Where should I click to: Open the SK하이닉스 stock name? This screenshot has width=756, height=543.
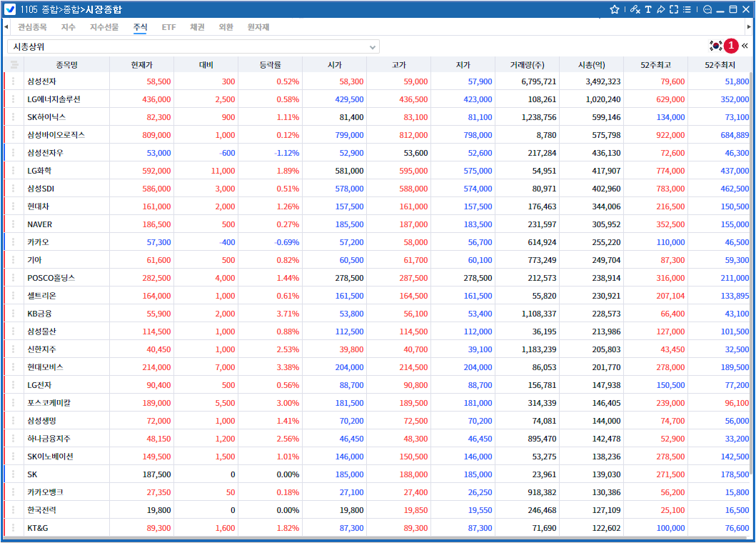(x=46, y=117)
